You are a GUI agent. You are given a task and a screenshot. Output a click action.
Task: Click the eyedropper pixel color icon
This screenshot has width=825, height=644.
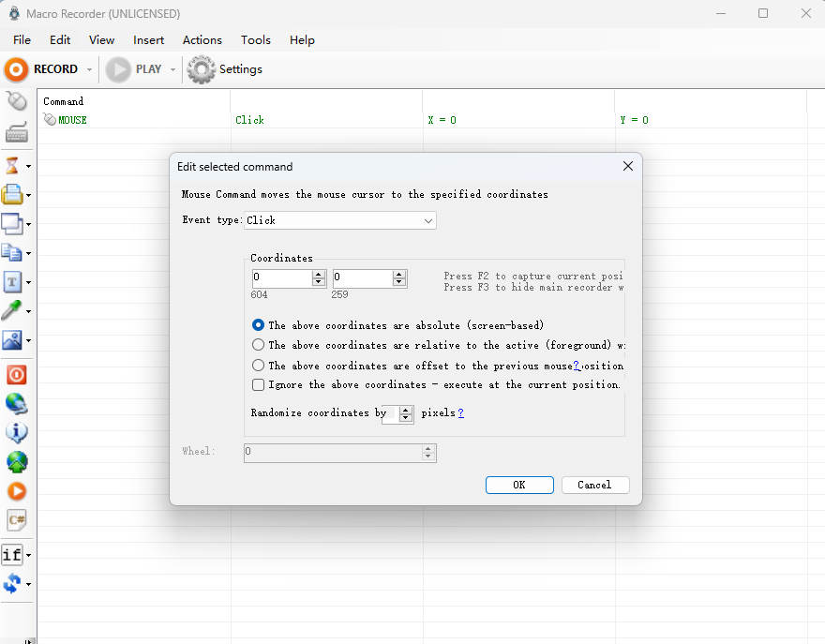[12, 311]
